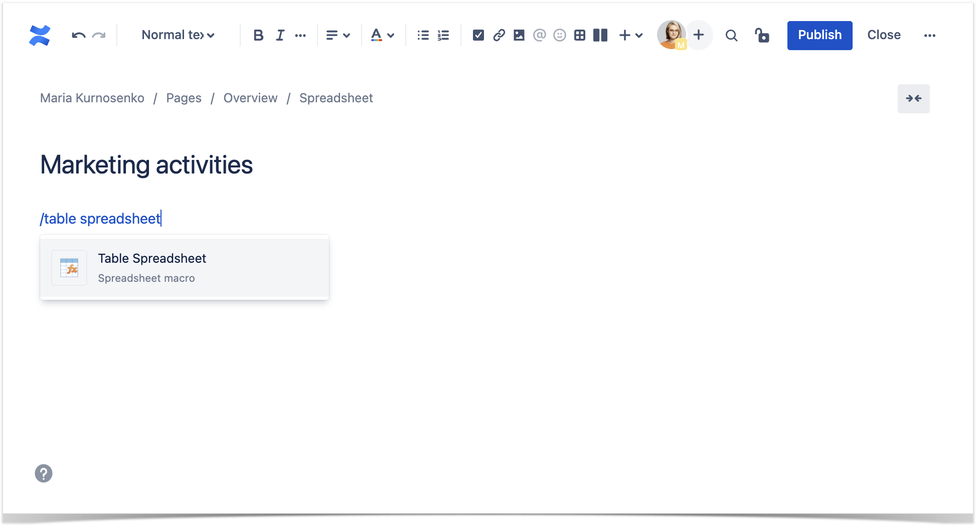The width and height of the screenshot is (980, 528).
Task: Open the Normal text style dropdown
Action: [x=178, y=35]
